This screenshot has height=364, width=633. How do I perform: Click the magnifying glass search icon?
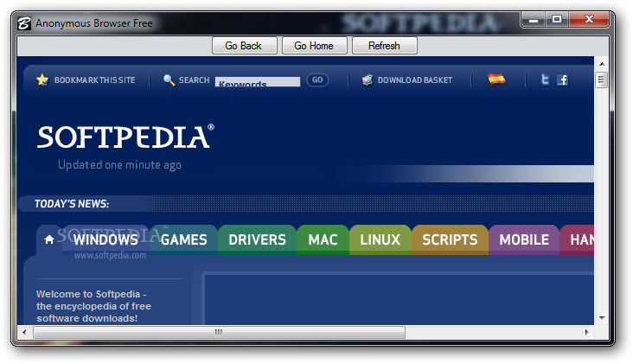coord(169,80)
